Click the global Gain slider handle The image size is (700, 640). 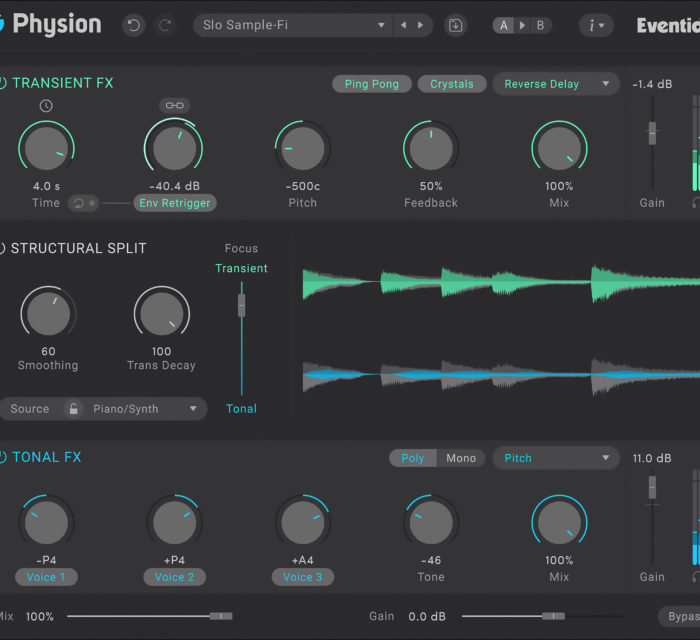554,616
